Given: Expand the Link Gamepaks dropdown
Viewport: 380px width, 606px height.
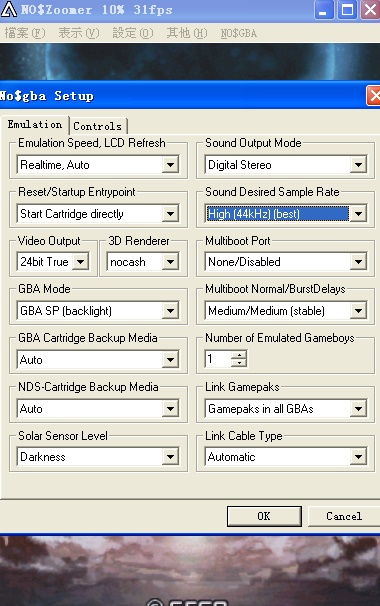Looking at the screenshot, I should pyautogui.click(x=358, y=409).
